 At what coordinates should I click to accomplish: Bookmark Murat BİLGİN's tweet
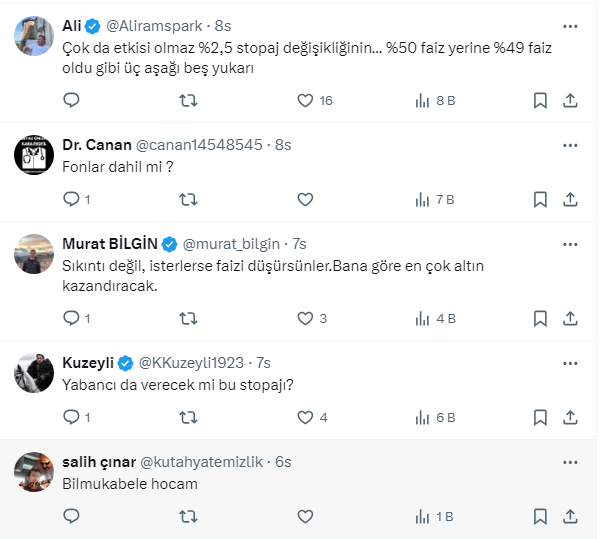click(540, 318)
